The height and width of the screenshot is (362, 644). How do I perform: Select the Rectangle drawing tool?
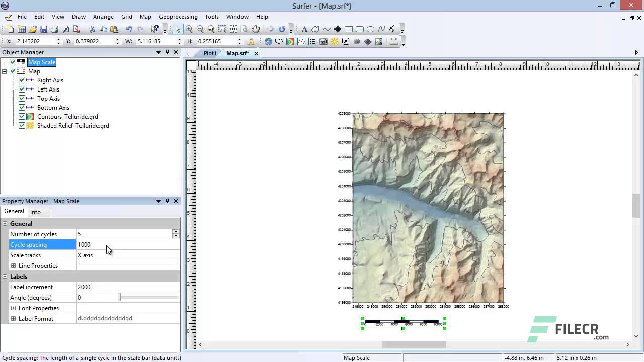click(349, 29)
